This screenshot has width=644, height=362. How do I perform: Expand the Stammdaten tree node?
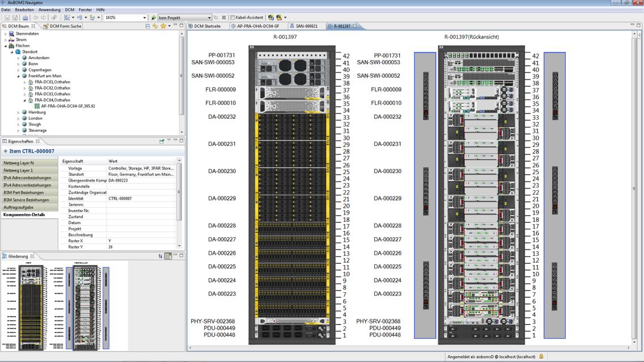pos(5,33)
